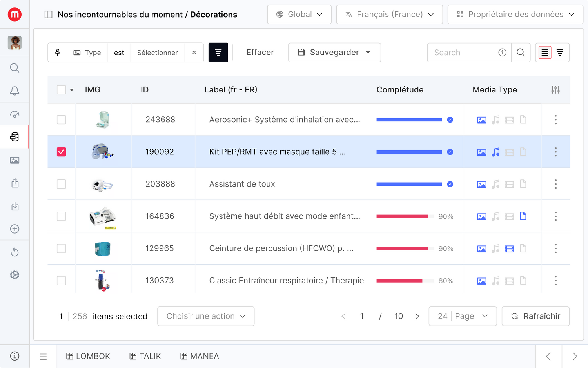The image size is (588, 368).
Task: Switch to list view layout icon
Action: tap(545, 53)
